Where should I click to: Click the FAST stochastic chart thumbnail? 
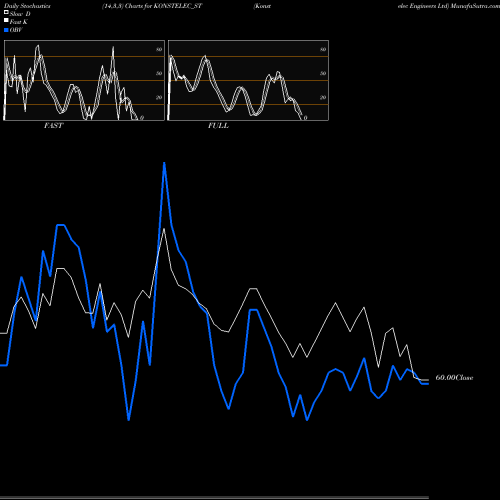(84, 80)
